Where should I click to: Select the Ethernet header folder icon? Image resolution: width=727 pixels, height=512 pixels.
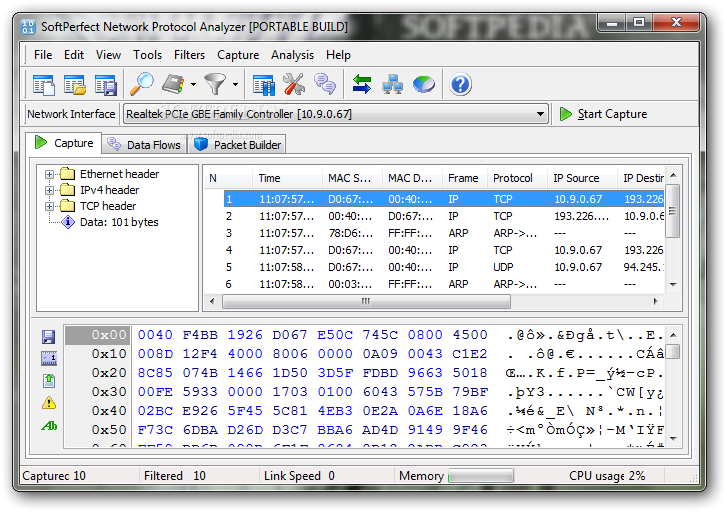68,174
